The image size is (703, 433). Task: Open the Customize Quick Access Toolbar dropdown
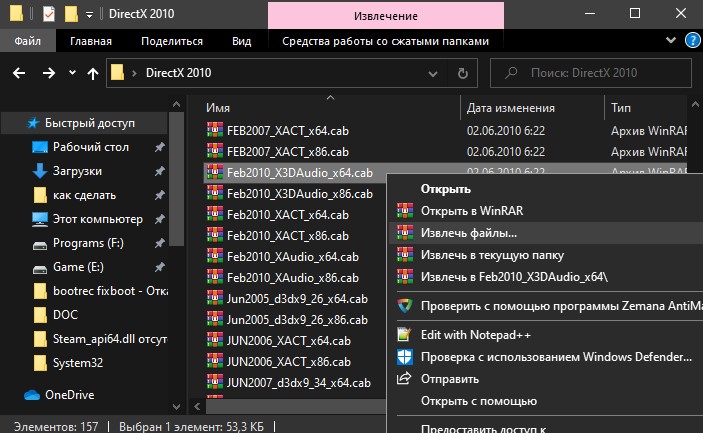coord(89,15)
